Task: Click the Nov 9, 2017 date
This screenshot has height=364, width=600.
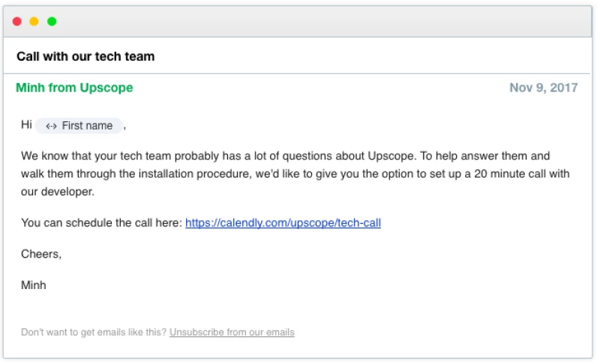Action: pos(543,88)
